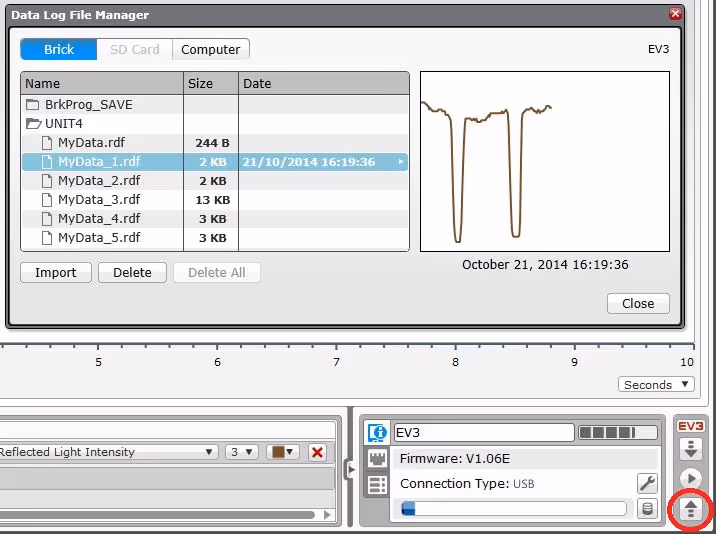Click the Connection Type: USB text
Screen dimensions: 716x534
(467, 484)
